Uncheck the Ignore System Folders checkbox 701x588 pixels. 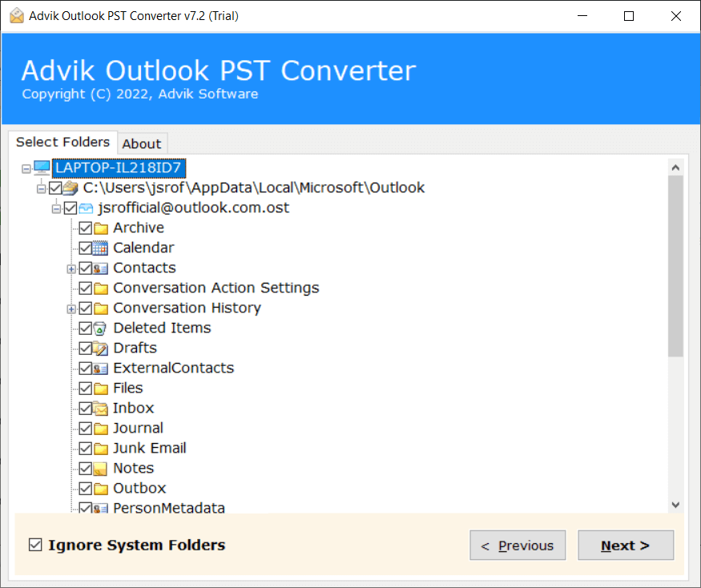[35, 545]
